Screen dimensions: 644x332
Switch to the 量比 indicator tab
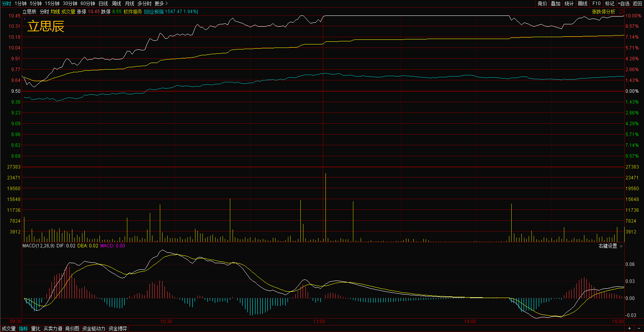pyautogui.click(x=36, y=329)
